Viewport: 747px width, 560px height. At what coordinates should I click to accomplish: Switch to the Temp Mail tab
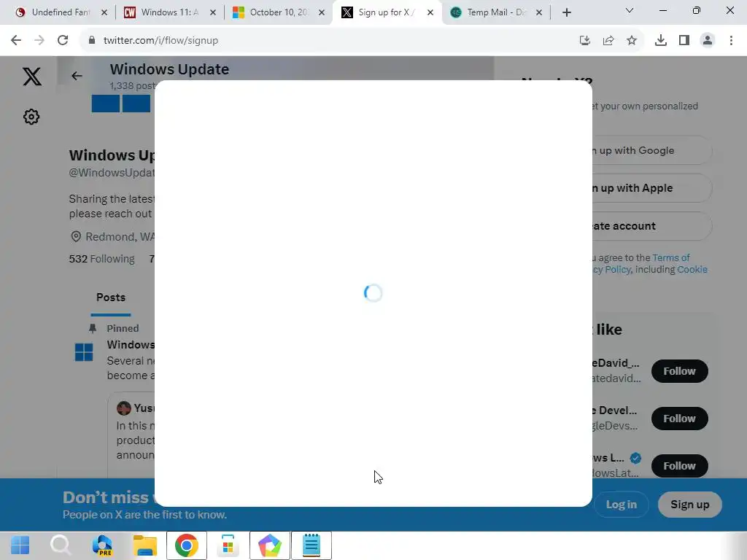coord(495,12)
